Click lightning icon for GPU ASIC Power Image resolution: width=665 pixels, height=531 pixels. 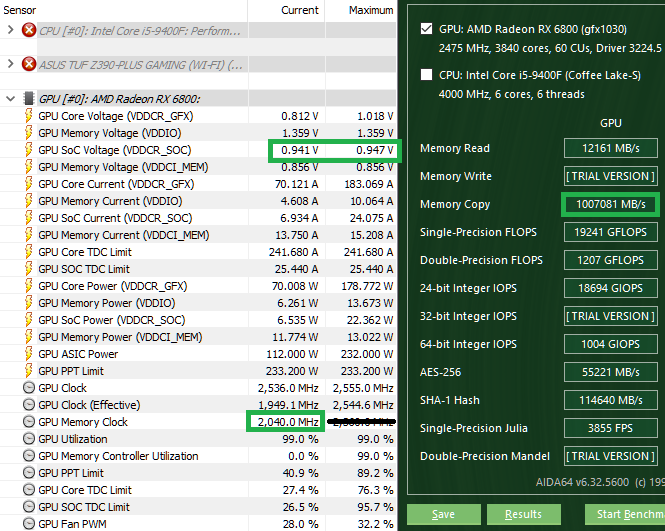[28, 354]
